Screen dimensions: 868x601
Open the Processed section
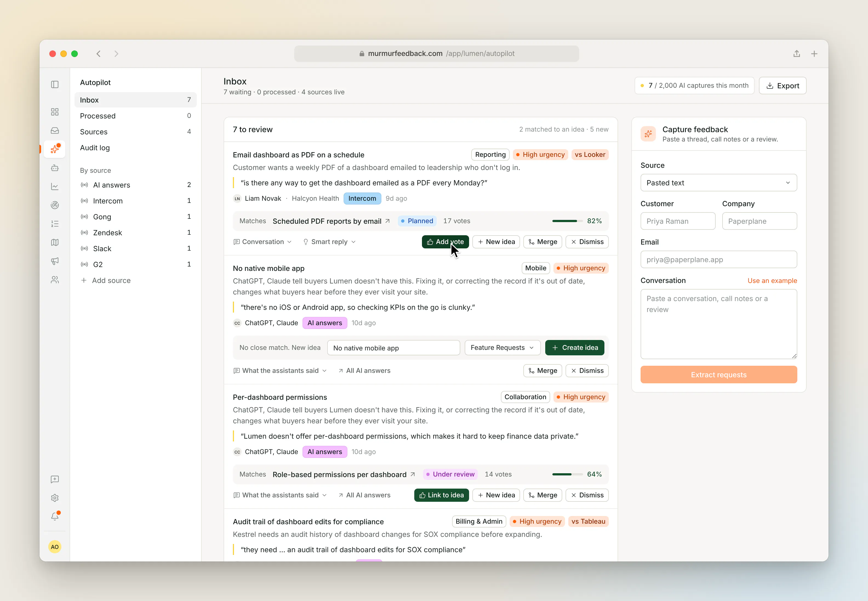[x=135, y=116]
